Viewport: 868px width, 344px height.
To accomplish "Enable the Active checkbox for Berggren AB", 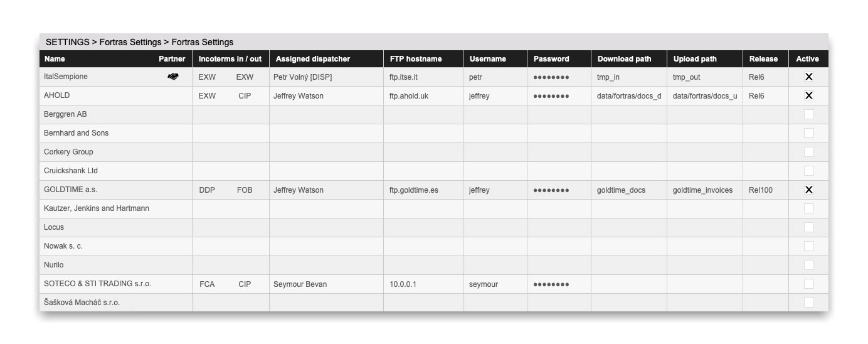I will 808,114.
